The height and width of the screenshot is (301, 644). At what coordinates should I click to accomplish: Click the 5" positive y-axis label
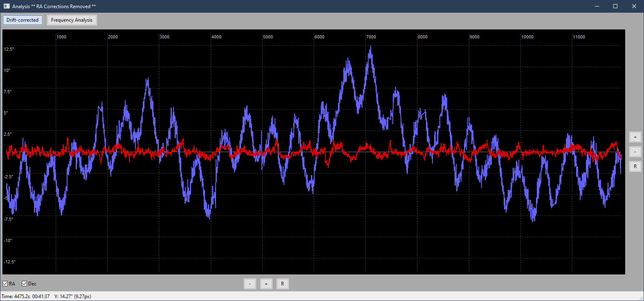6,113
